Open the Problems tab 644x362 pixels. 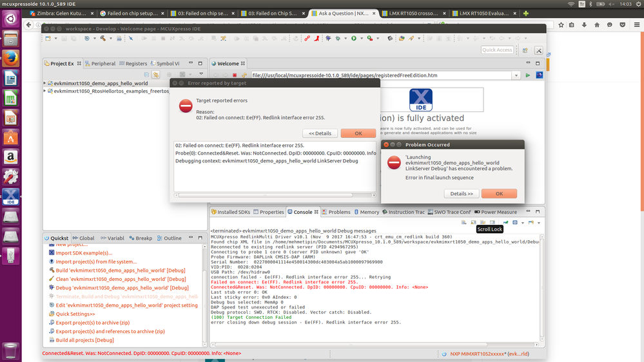[336, 212]
